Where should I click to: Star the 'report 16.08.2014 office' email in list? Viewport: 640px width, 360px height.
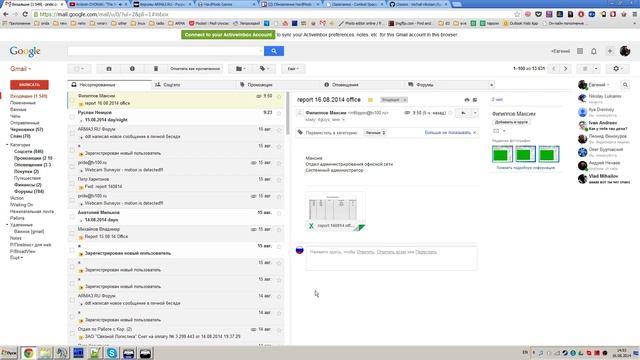tap(279, 96)
